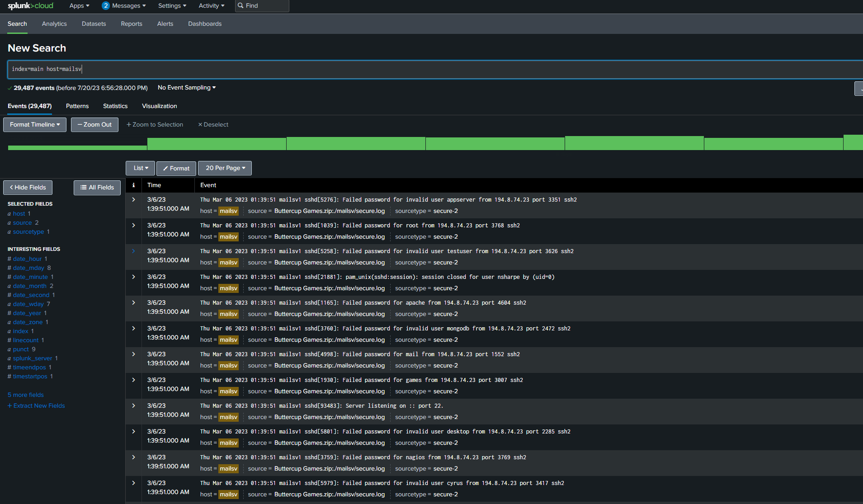This screenshot has height=504, width=863.
Task: Open the Settings menu
Action: click(172, 5)
